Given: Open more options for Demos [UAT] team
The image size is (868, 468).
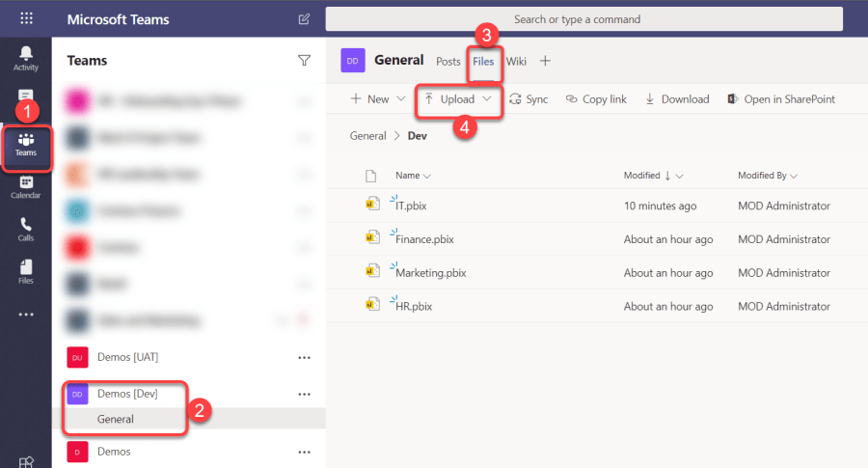Looking at the screenshot, I should click(x=304, y=358).
